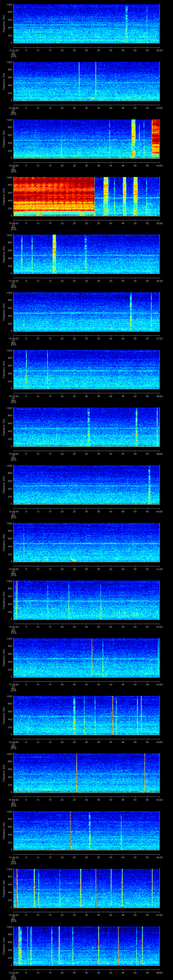Pick the spectrogram panel starting at 15:45:00

coord(86,831)
